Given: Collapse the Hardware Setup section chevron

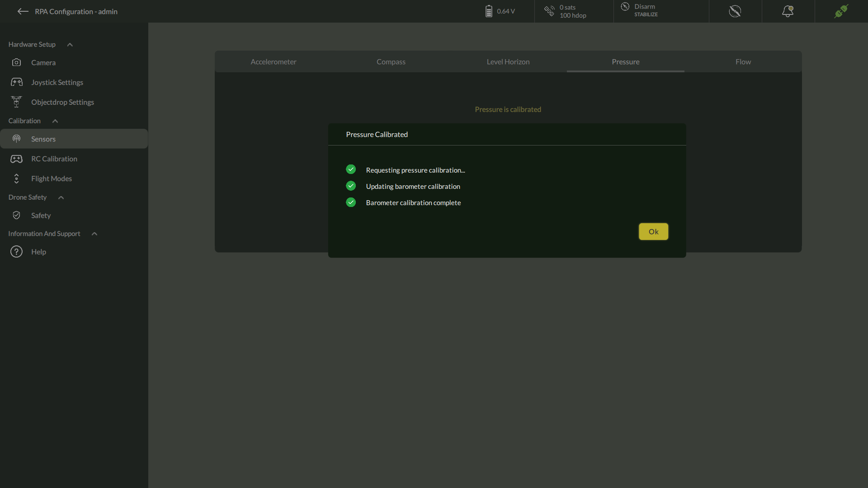Looking at the screenshot, I should [x=70, y=44].
